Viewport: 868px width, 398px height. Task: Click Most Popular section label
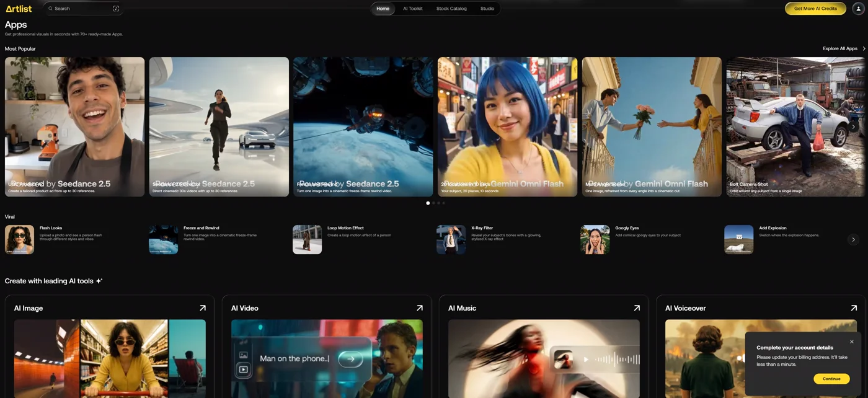coord(20,48)
